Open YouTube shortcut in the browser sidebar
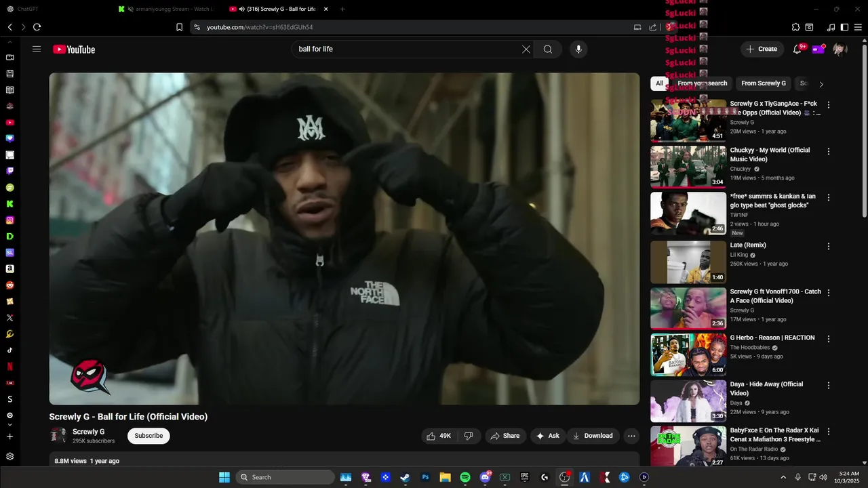Screen dimensions: 868x488 click(10, 123)
